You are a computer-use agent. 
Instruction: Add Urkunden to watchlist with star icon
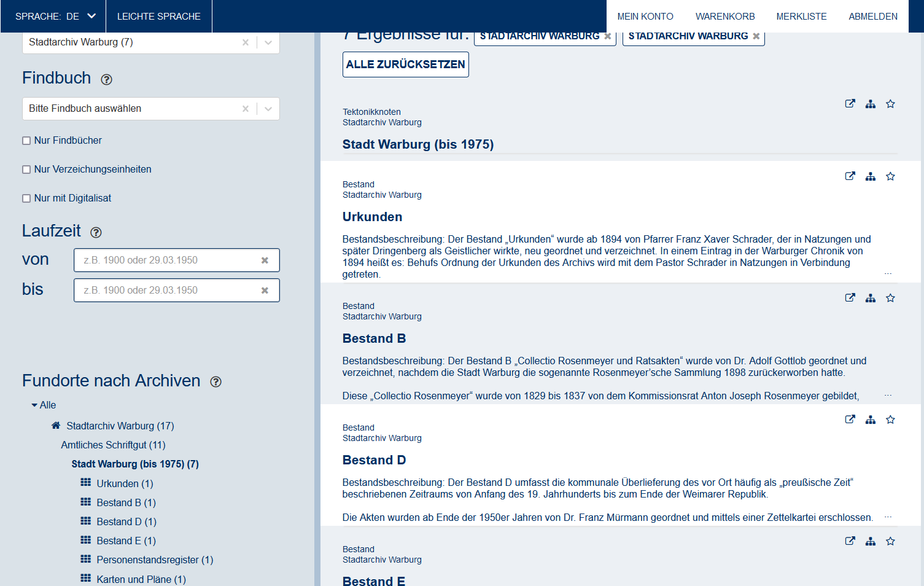tap(890, 176)
